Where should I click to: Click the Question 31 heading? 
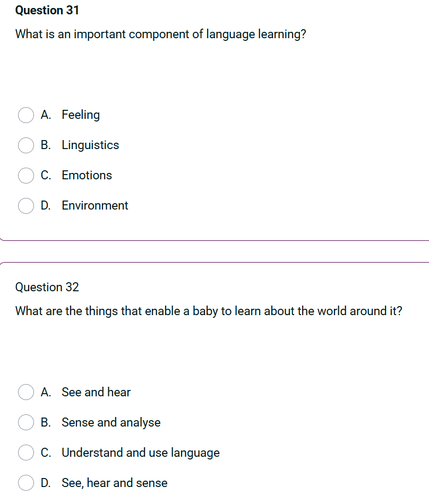pyautogui.click(x=47, y=10)
